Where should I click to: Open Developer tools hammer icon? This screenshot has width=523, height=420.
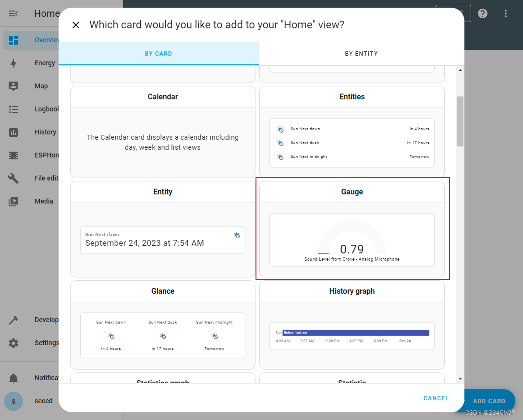pyautogui.click(x=13, y=320)
